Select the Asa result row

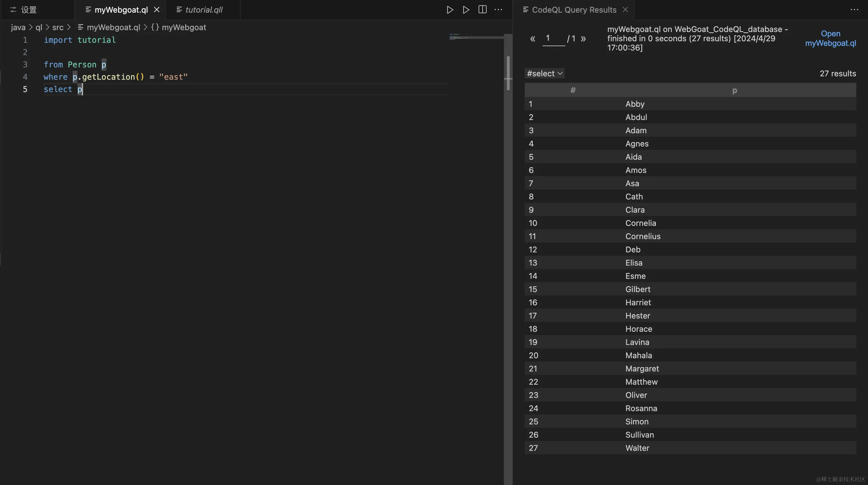click(691, 183)
